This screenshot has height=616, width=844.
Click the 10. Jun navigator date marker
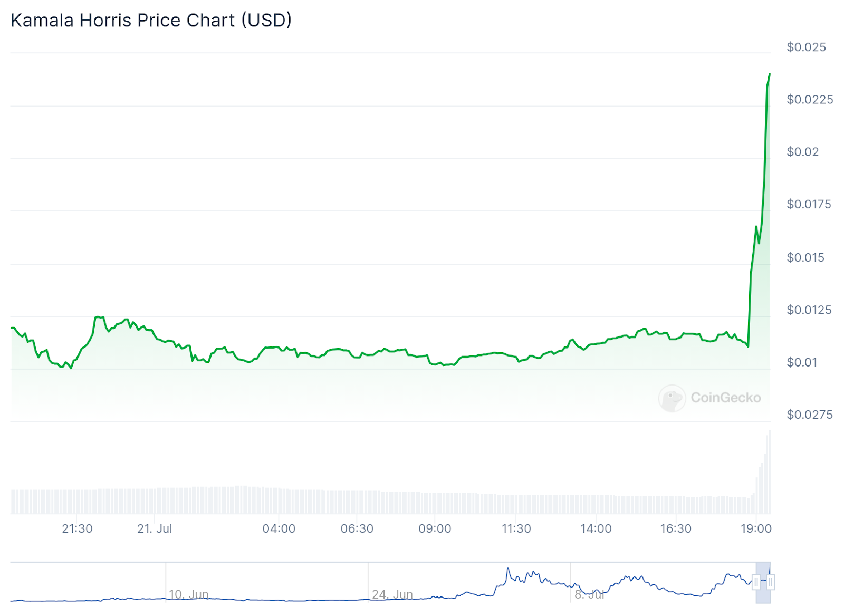pyautogui.click(x=188, y=594)
